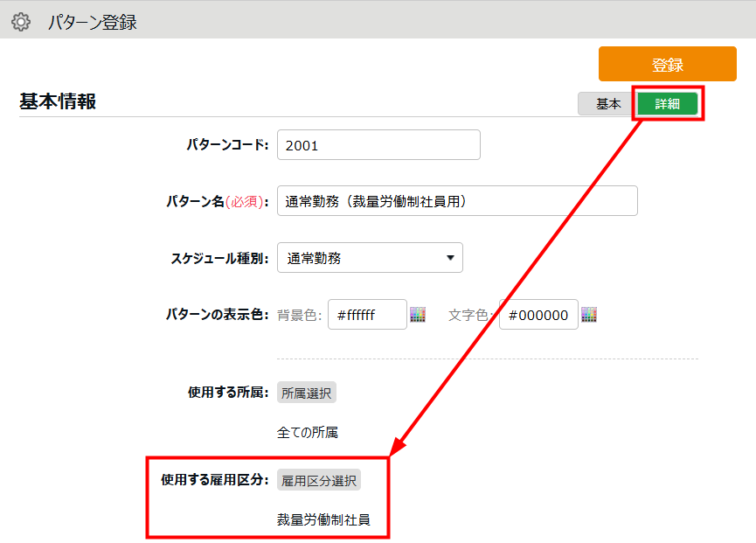Open the background color palette picker icon
This screenshot has height=543, width=756.
418,315
